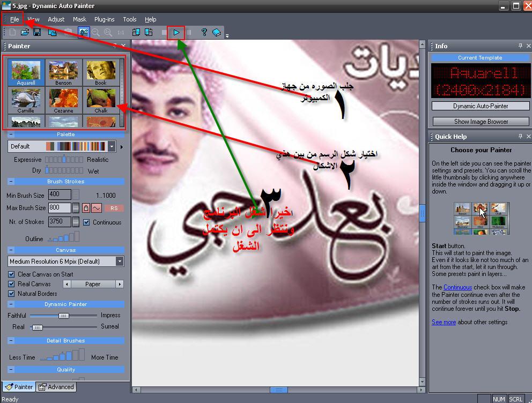Select the Cezanne painter preset thumbnail
This screenshot has height=403, width=532.
(x=63, y=100)
